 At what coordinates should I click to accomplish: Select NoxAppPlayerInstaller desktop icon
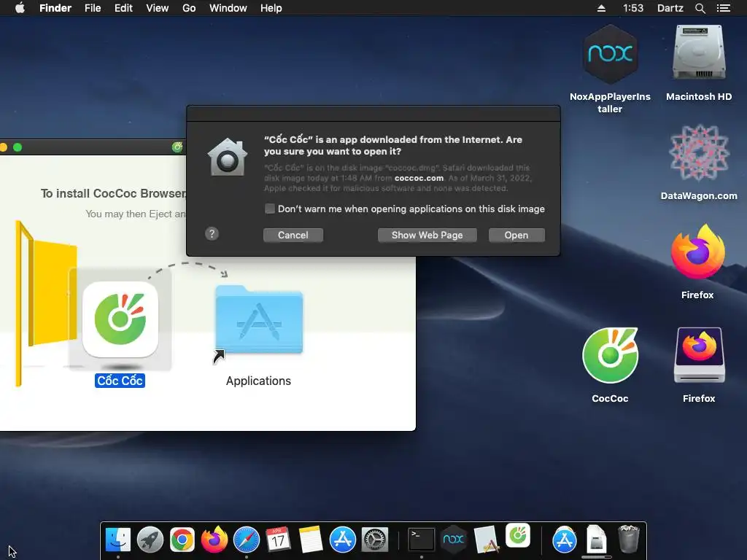(611, 55)
